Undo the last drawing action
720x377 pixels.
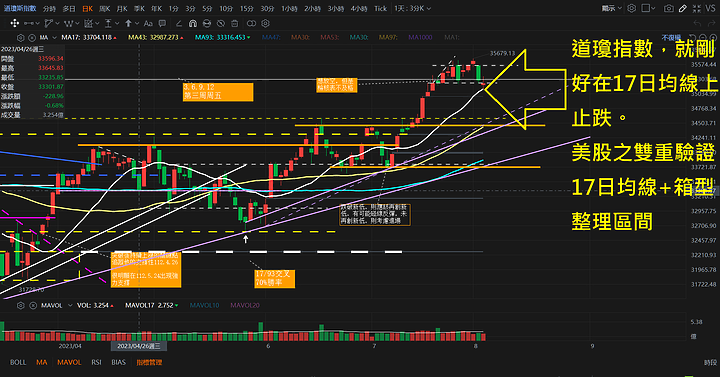697,23
